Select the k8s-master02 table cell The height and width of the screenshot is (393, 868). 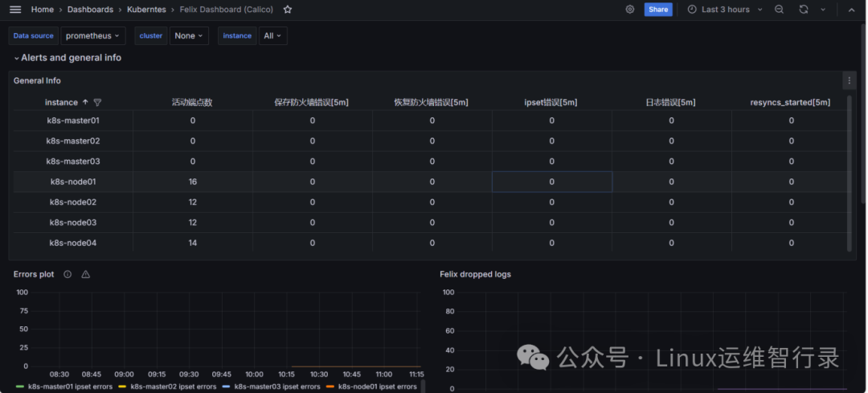tap(73, 141)
